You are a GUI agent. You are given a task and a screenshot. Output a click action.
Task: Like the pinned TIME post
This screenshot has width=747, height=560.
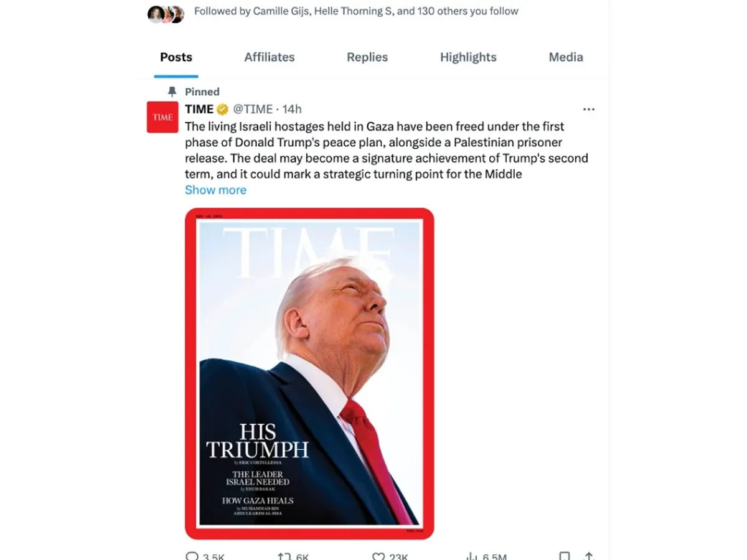tap(378, 556)
